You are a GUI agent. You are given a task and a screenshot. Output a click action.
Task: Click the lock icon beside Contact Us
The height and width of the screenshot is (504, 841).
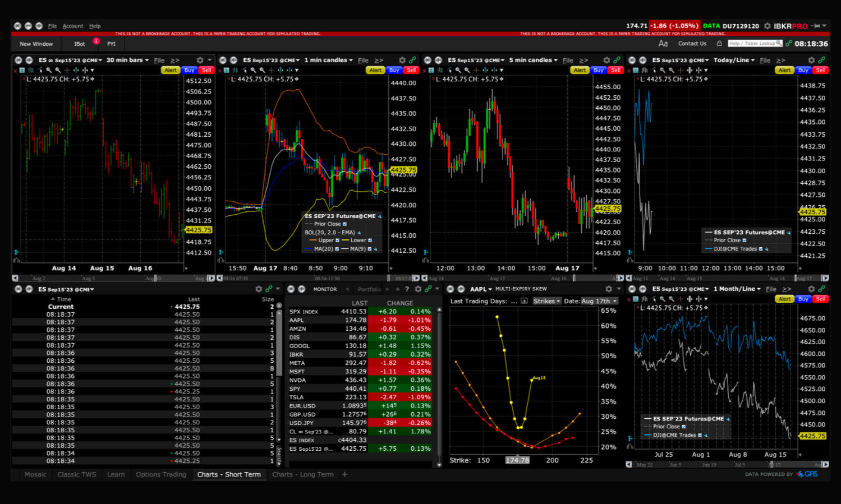pos(719,44)
